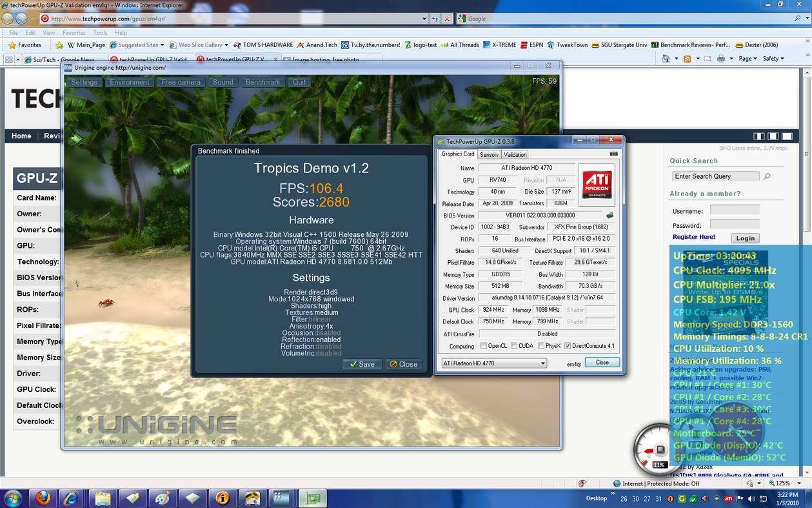Open the Unigine Environment menu

129,83
